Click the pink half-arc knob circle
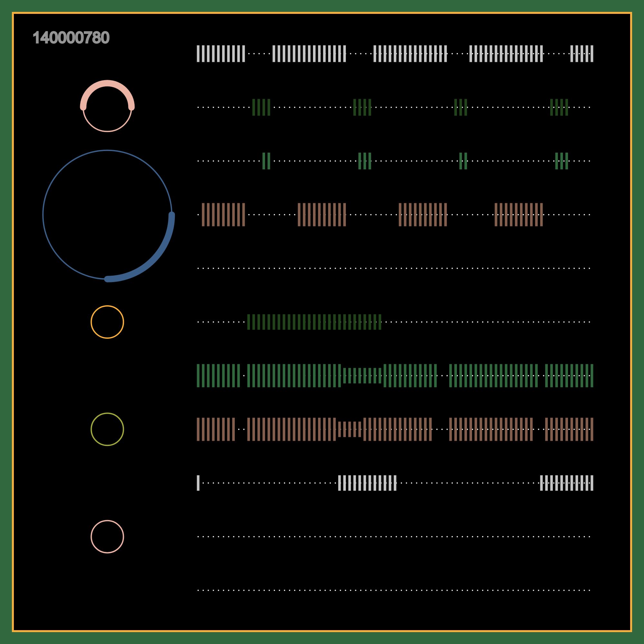 [x=107, y=106]
